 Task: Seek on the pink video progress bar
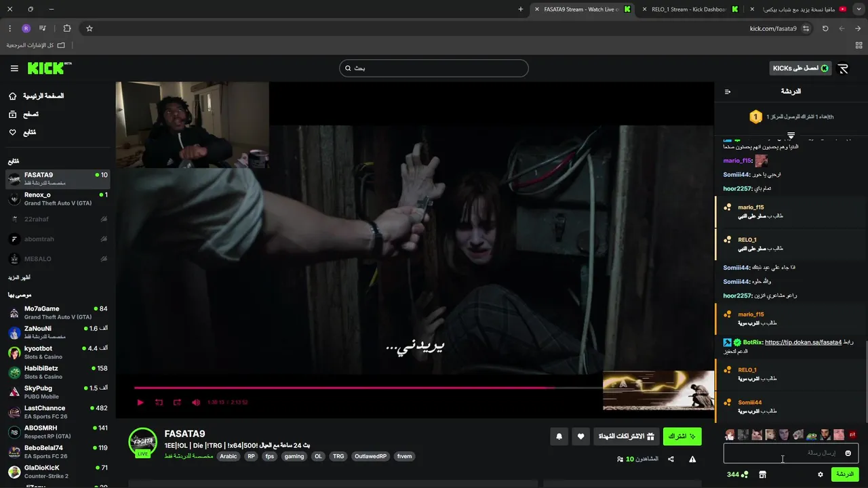[x=368, y=388]
